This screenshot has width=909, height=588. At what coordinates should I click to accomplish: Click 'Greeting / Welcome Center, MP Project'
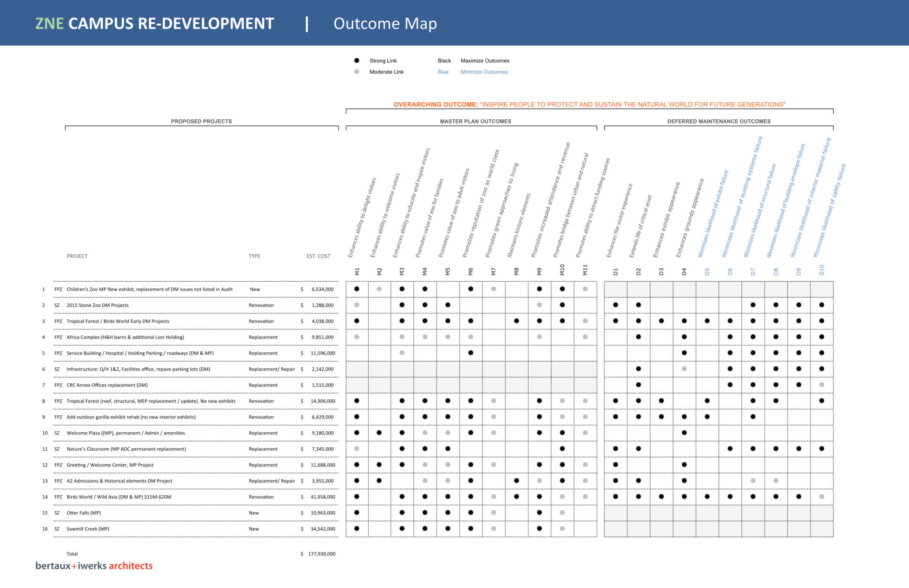(110, 465)
